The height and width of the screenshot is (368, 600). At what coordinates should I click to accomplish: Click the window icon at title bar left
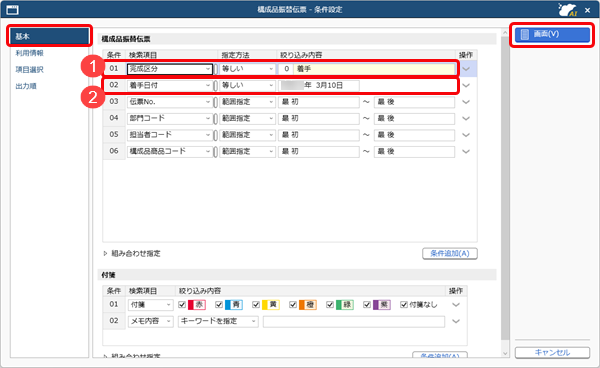[12, 10]
